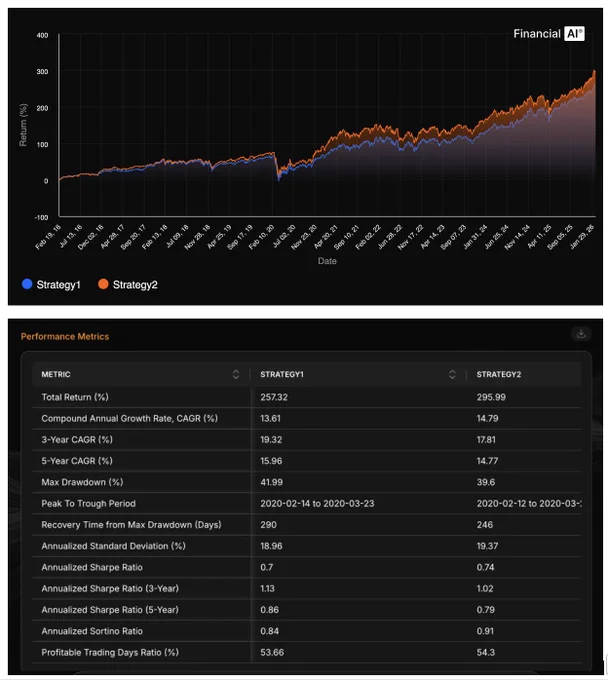Click the 53.66 value
The width and height of the screenshot is (608, 680).
[272, 652]
